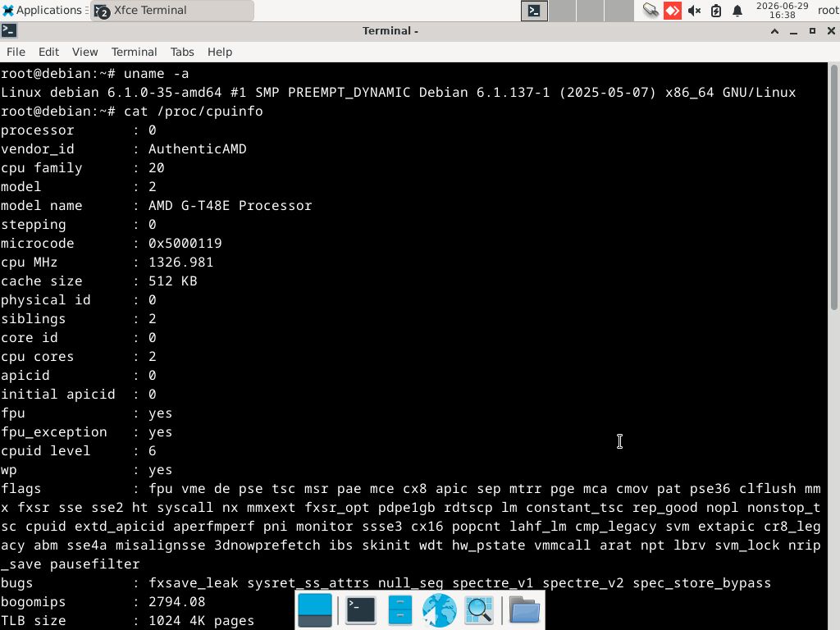Image resolution: width=840 pixels, height=630 pixels.
Task: Click the root user label in panel
Action: (828, 10)
